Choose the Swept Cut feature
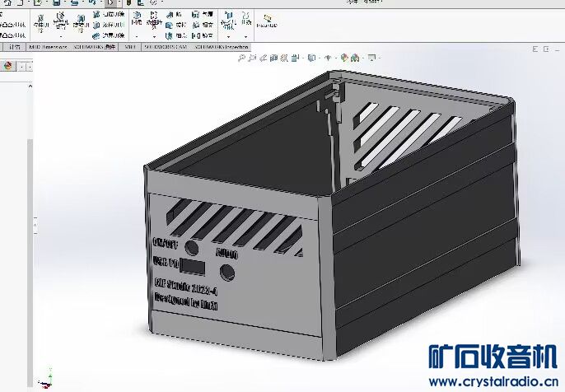The height and width of the screenshot is (392, 565). coord(109,15)
